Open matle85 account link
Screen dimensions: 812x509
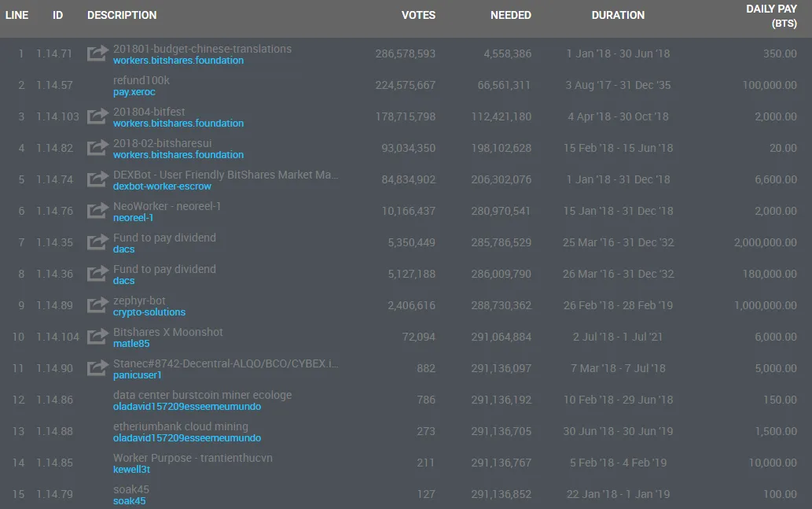tap(131, 344)
